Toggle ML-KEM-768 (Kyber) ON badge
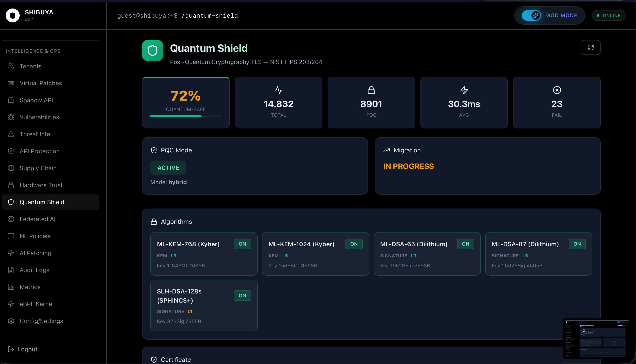 tap(242, 244)
